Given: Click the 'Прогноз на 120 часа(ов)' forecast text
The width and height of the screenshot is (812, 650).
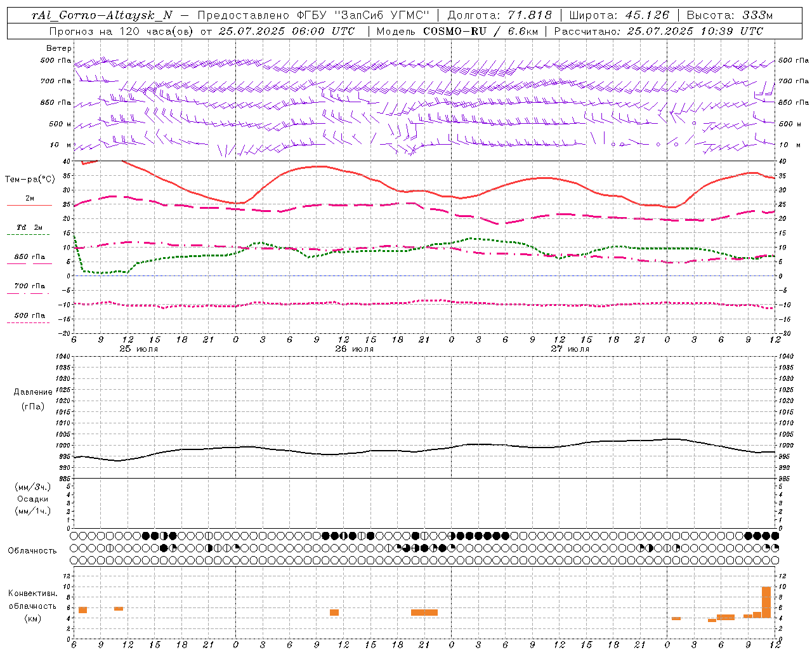Looking at the screenshot, I should pos(122,31).
